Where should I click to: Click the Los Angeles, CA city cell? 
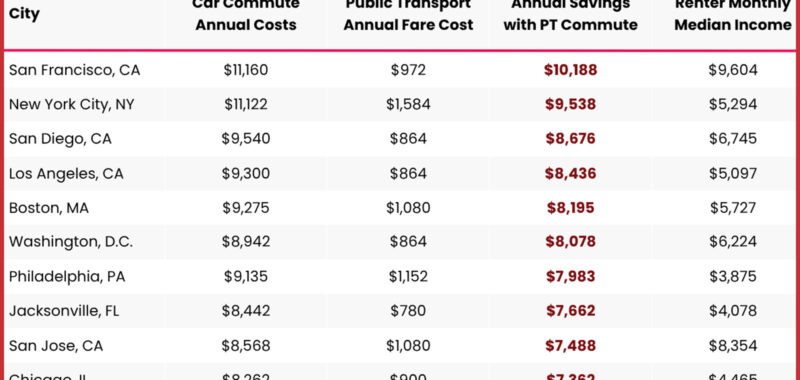[x=66, y=173]
